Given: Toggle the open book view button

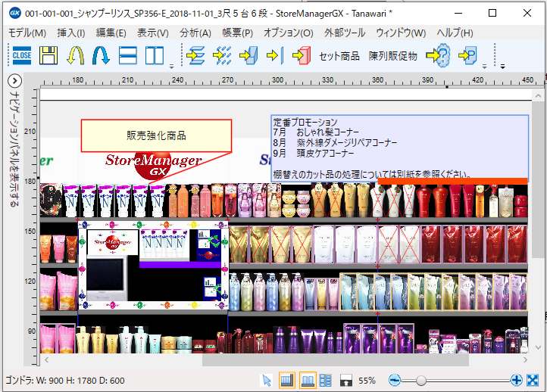Looking at the screenshot, I should pyautogui.click(x=307, y=380).
